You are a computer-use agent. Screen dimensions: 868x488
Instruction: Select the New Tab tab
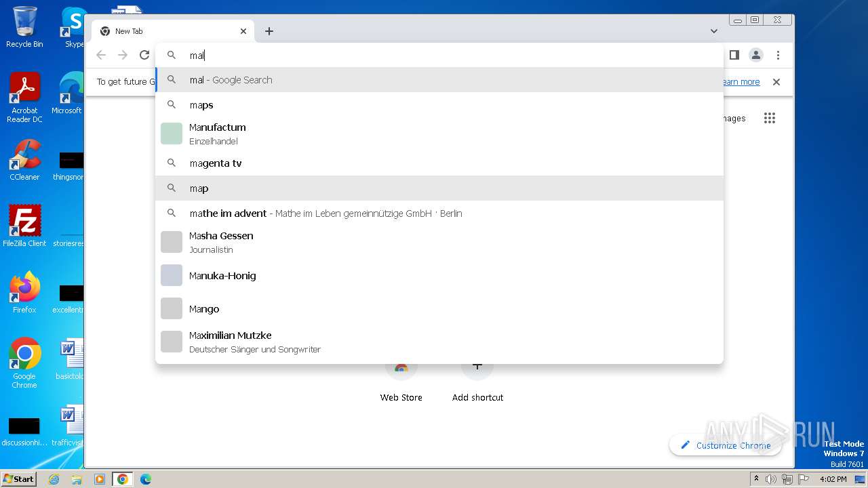point(173,31)
